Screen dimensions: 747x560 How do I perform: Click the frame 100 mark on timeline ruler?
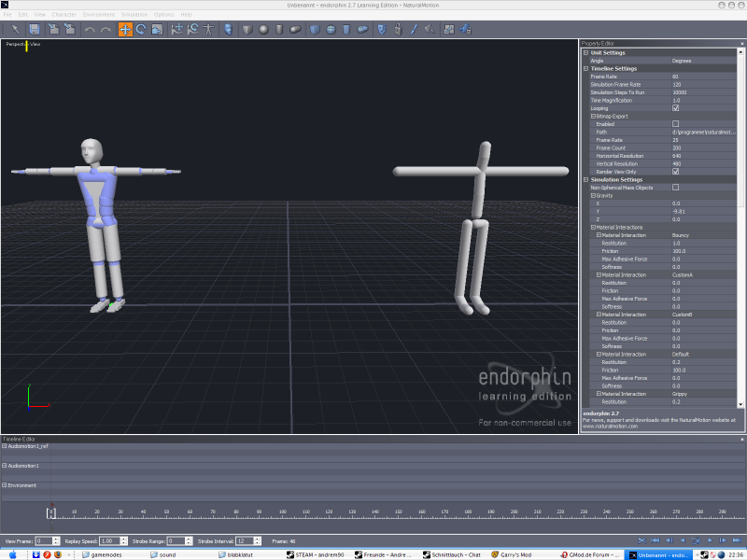[x=281, y=511]
